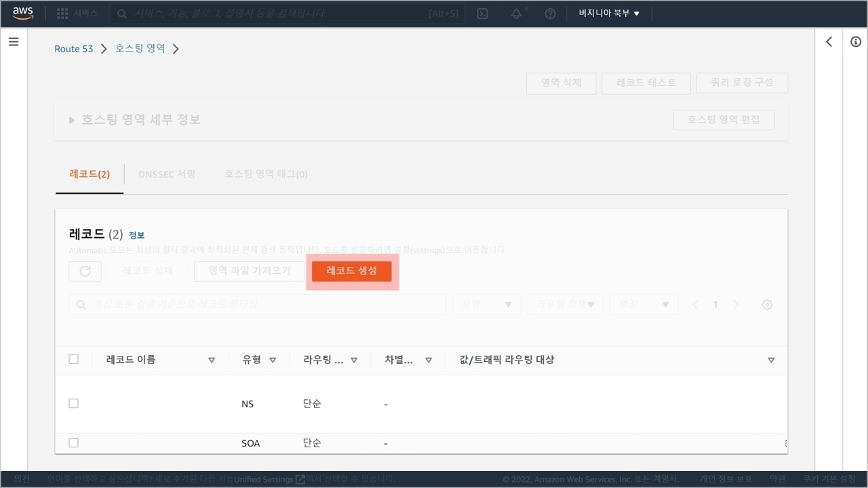Image resolution: width=868 pixels, height=488 pixels.
Task: Go to the previous records page
Action: (695, 305)
